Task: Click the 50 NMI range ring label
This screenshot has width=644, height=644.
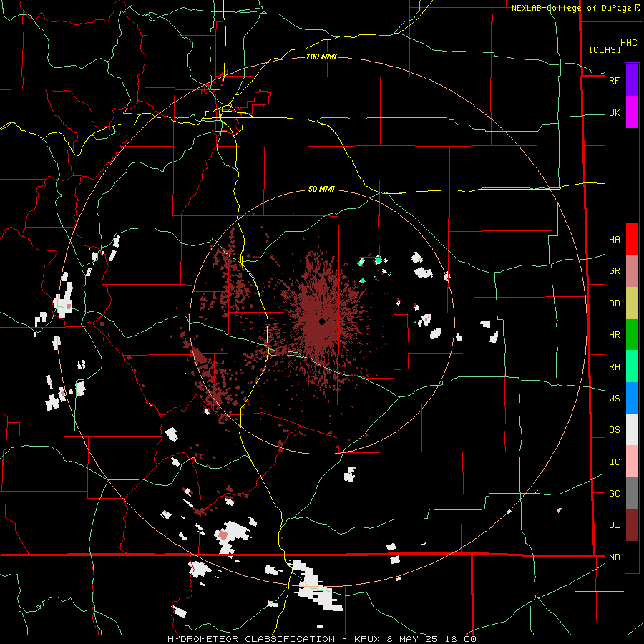Action: click(321, 190)
